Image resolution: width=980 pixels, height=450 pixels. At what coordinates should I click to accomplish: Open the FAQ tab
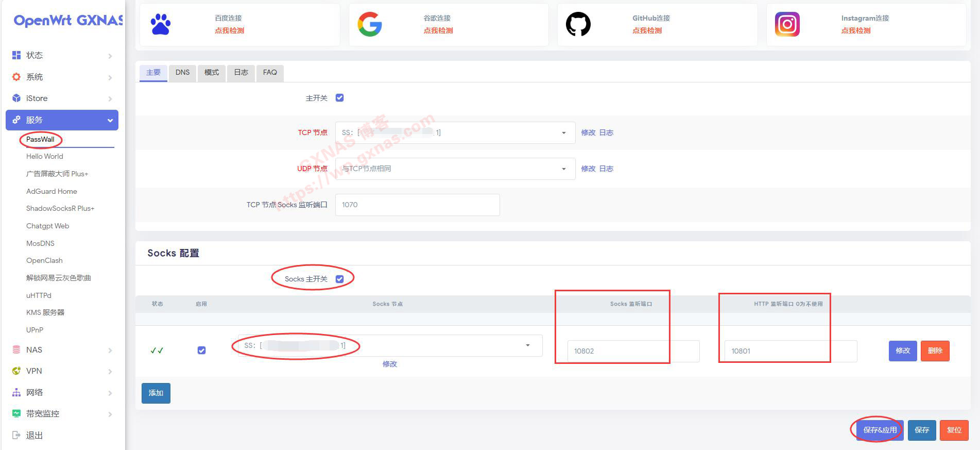point(270,73)
